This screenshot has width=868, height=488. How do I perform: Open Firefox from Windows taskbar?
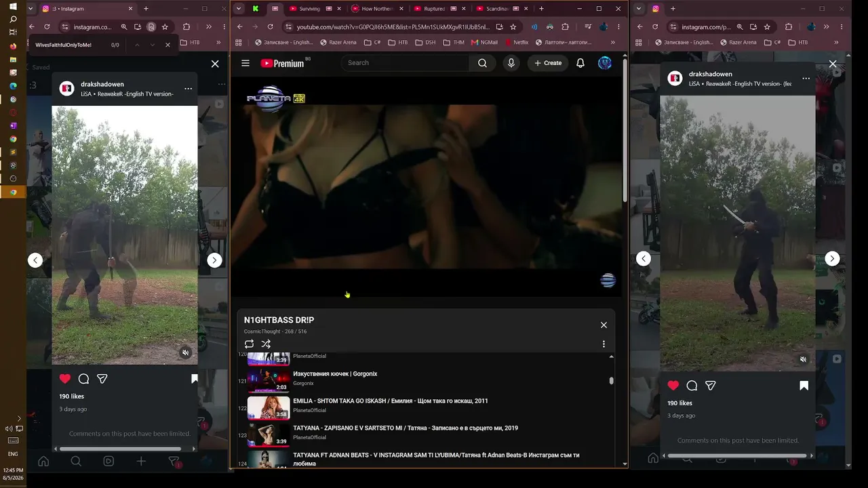[13, 46]
